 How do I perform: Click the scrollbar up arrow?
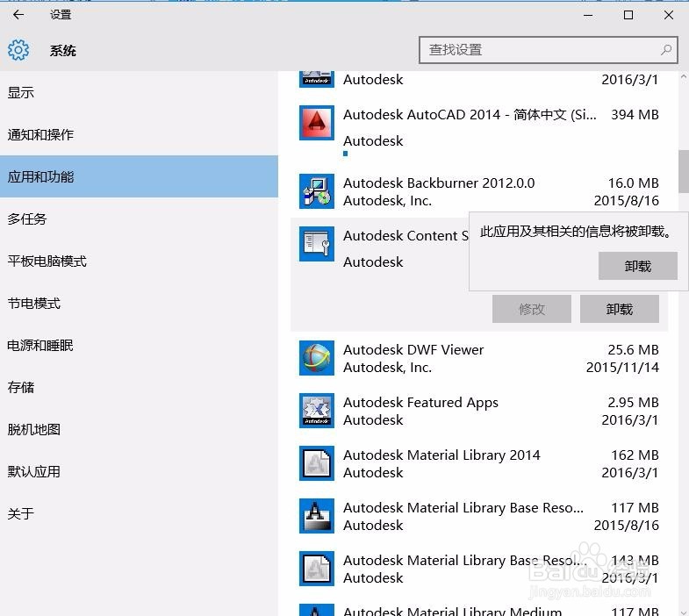pyautogui.click(x=683, y=76)
